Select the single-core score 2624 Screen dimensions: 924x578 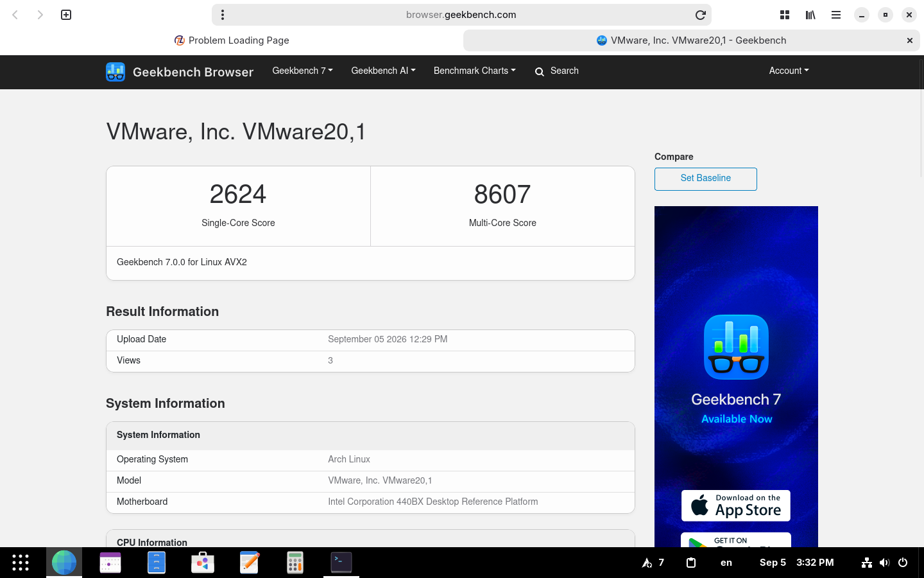pyautogui.click(x=238, y=194)
